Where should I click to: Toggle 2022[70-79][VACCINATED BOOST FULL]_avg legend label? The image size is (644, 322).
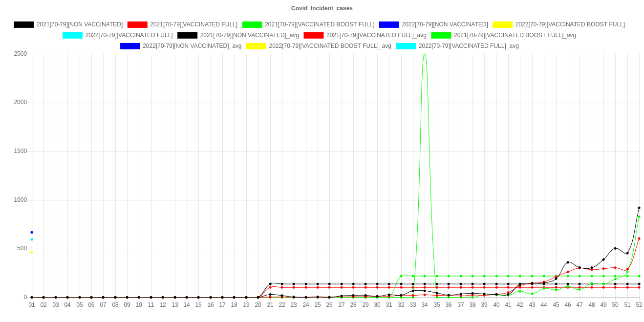coord(330,46)
